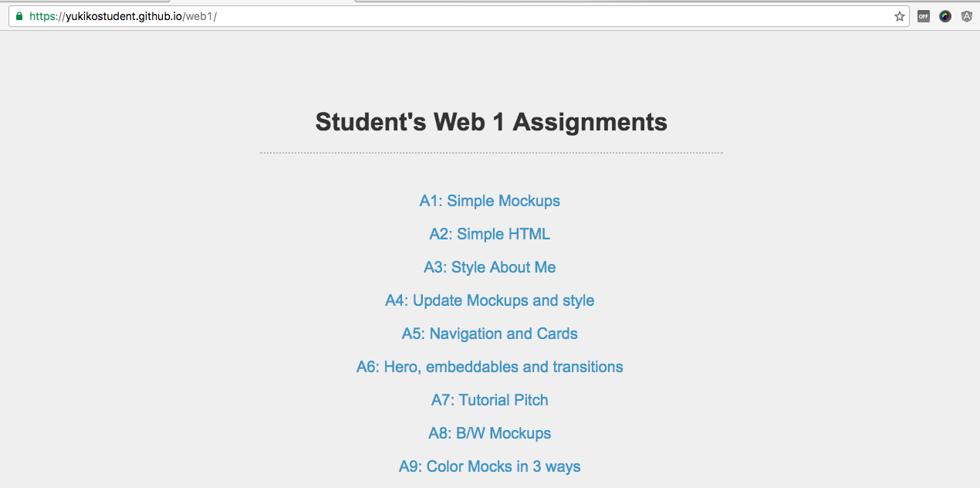This screenshot has width=980, height=488.
Task: Open A9: Color Mocks in 3 ways
Action: point(490,466)
